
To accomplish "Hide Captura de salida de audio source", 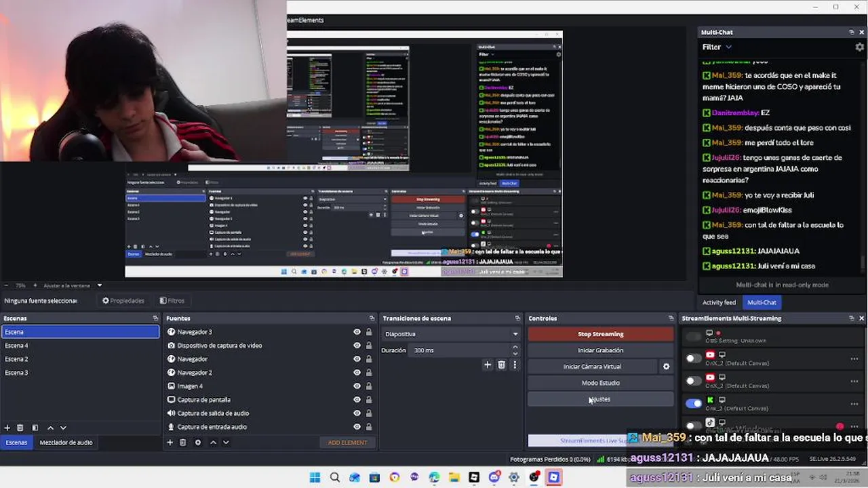I will click(x=357, y=413).
